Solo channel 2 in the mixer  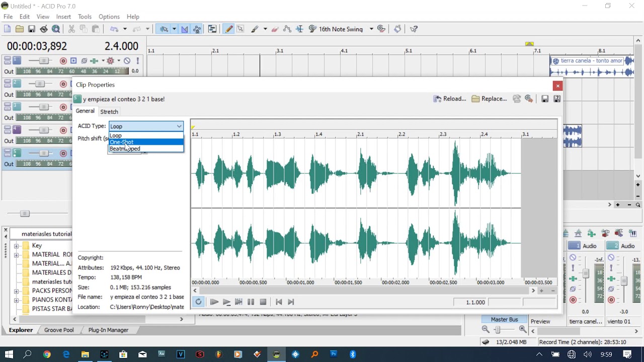[611, 268]
